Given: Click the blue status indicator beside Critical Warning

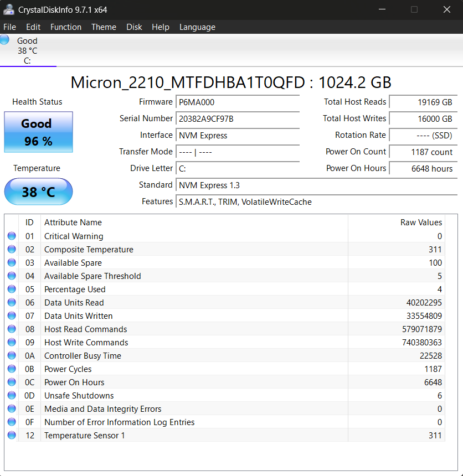Looking at the screenshot, I should pyautogui.click(x=12, y=236).
